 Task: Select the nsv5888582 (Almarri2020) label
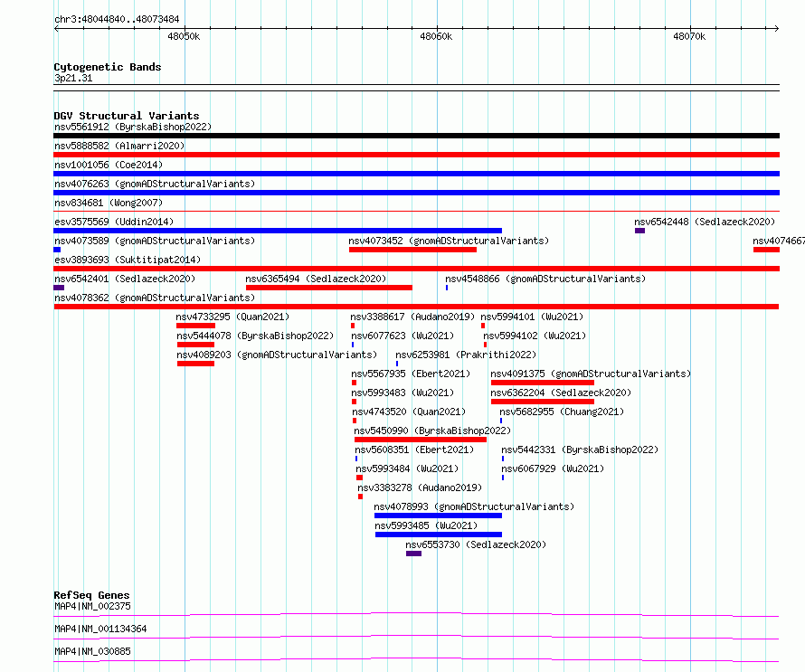click(119, 146)
